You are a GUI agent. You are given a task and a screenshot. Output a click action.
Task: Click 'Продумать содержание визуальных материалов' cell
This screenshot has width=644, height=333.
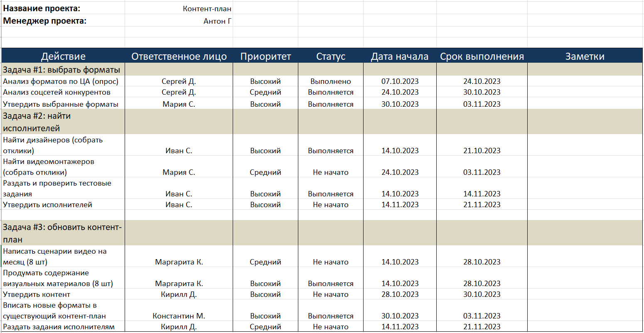(63, 278)
